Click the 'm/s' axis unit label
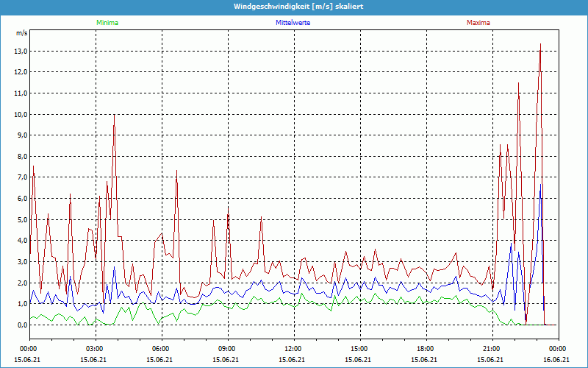Image resolution: width=588 pixels, height=368 pixels. 22,33
